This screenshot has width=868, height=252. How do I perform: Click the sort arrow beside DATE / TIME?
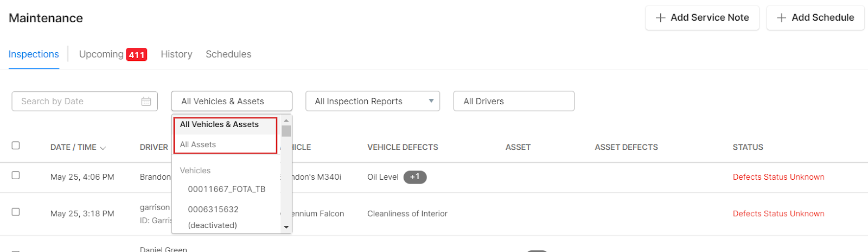[x=103, y=148]
